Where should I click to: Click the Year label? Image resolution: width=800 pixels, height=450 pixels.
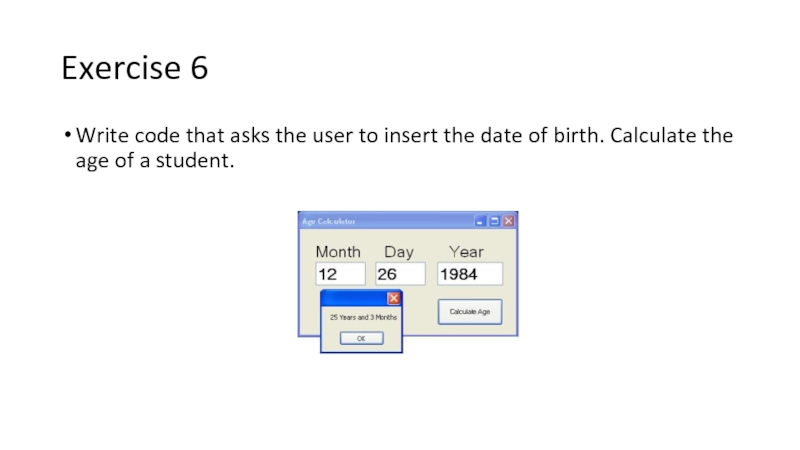coord(465,252)
